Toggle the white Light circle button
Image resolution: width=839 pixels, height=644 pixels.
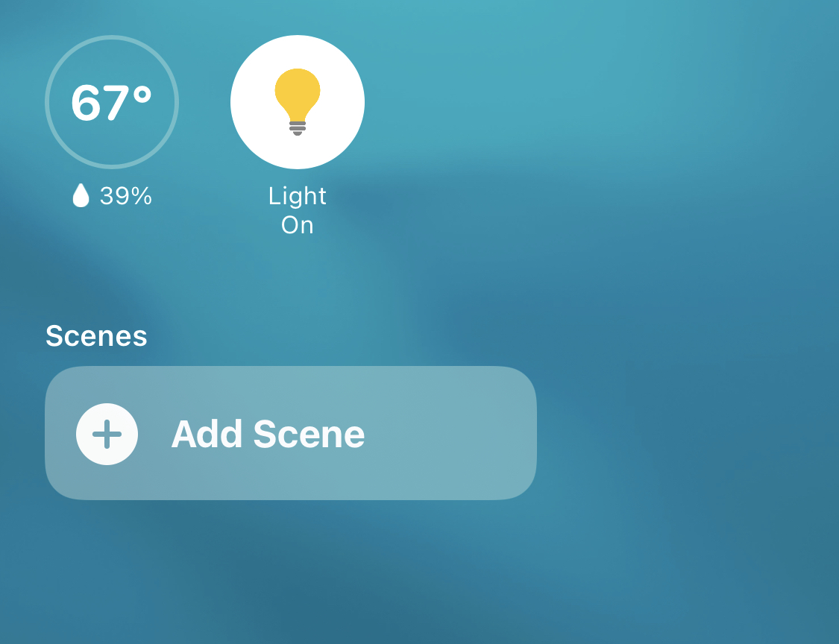tap(298, 102)
